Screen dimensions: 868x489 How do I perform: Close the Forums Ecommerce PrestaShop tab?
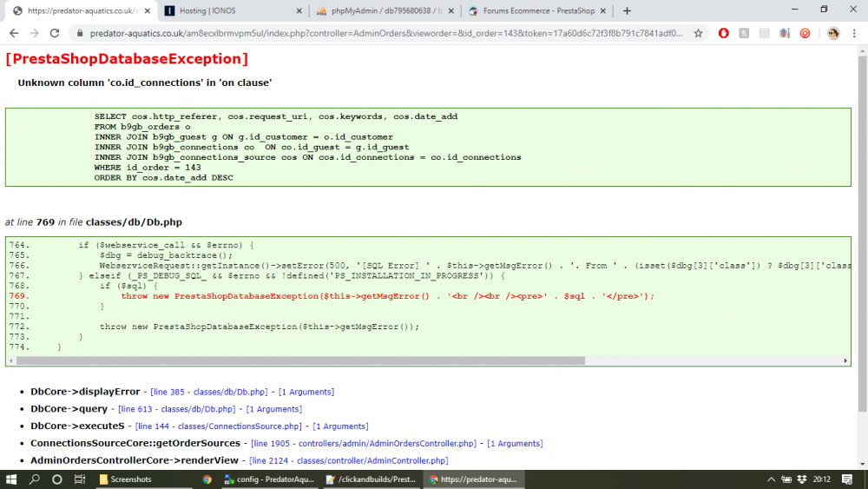pos(603,10)
